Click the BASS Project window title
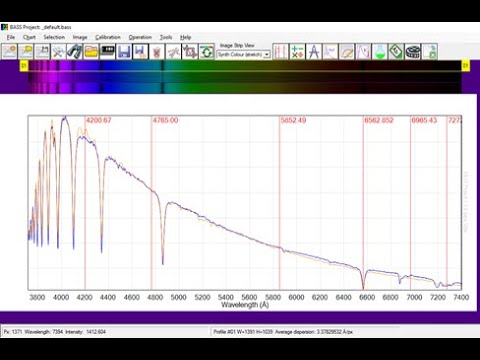Viewport: 480px width, 360px height. (40, 27)
